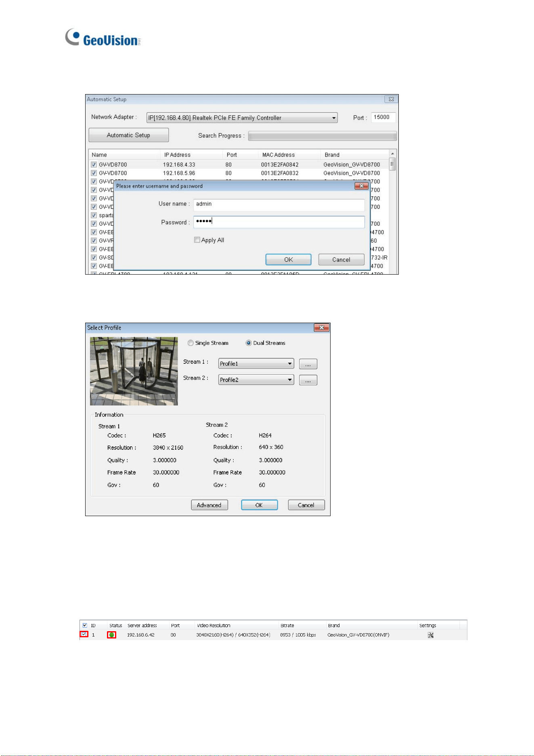The image size is (534, 756).
Task: Click the green status indicator for camera ID 1
Action: pos(111,635)
